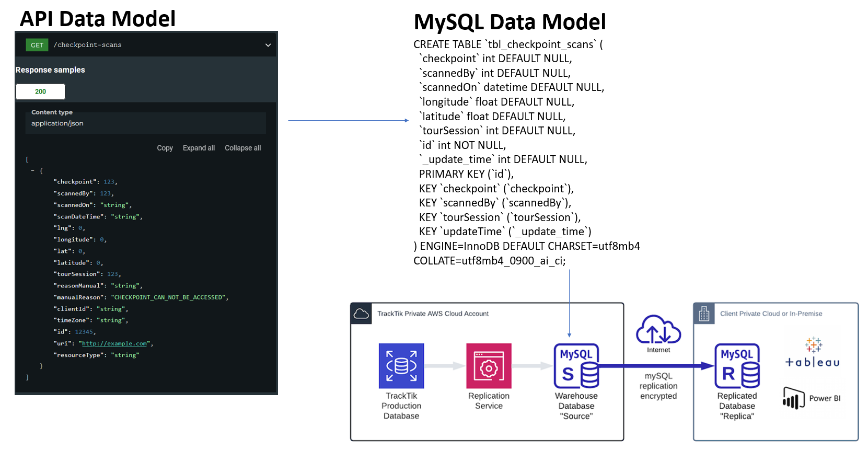Click the "latitude" JSON line

click(x=78, y=263)
